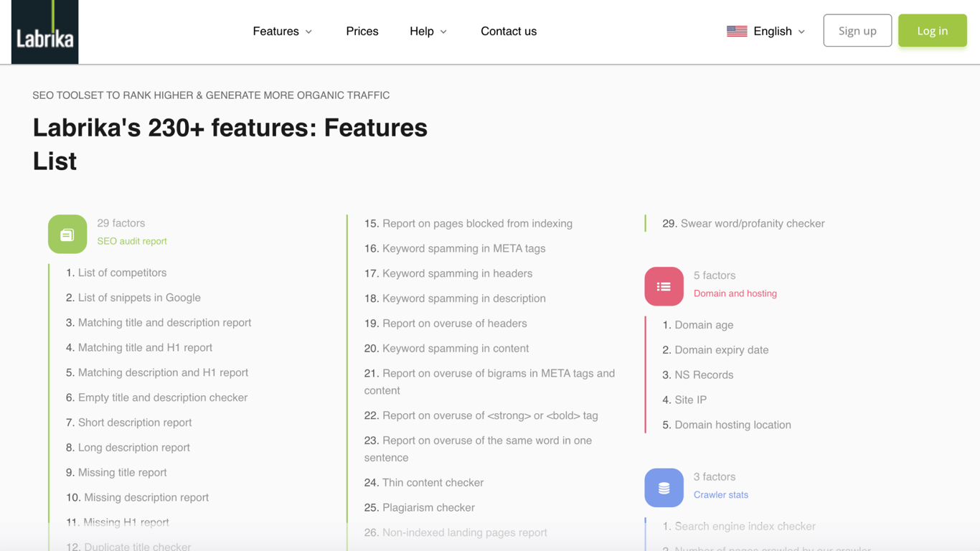980x551 pixels.
Task: Open the Help navigation item
Action: point(422,31)
